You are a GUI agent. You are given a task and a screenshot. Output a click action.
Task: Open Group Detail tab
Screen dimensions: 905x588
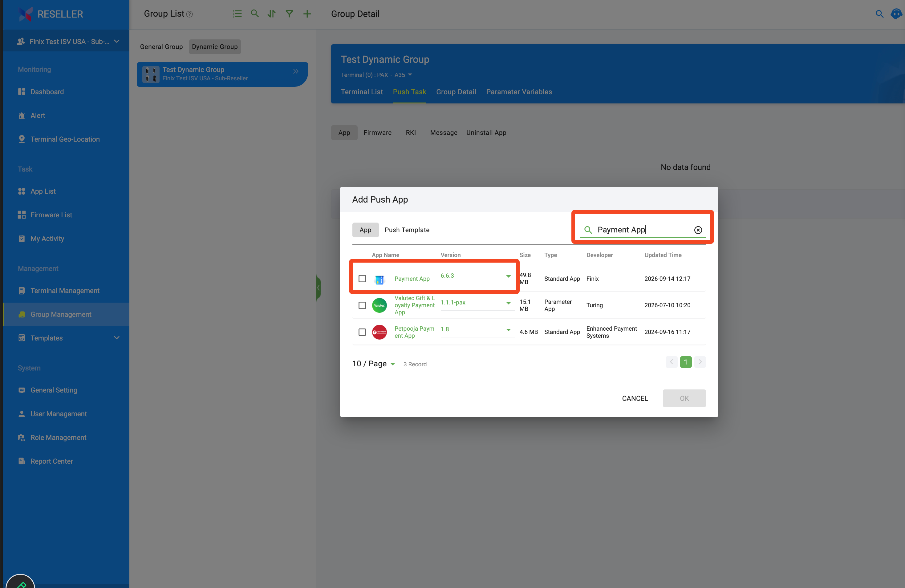(456, 92)
